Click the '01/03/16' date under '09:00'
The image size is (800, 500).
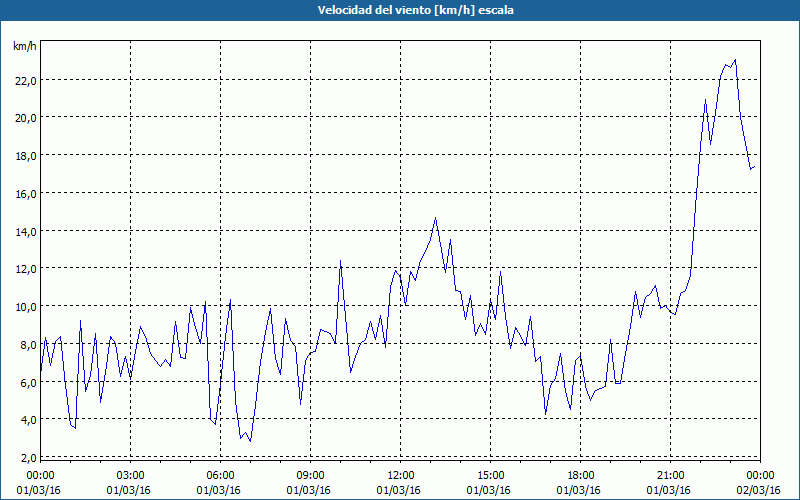pyautogui.click(x=309, y=490)
